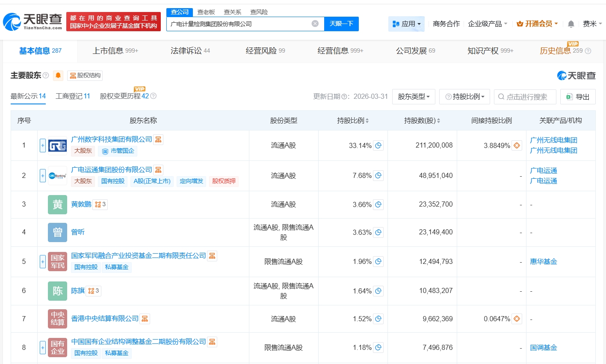
Task: Open the notification bell in the header
Action: (571, 24)
